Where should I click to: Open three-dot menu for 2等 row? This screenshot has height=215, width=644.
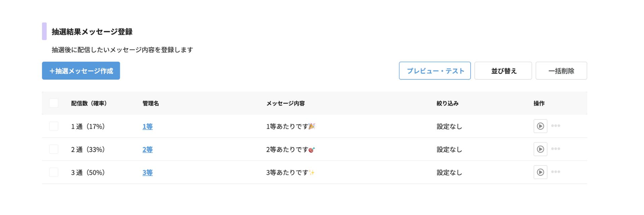tap(555, 149)
